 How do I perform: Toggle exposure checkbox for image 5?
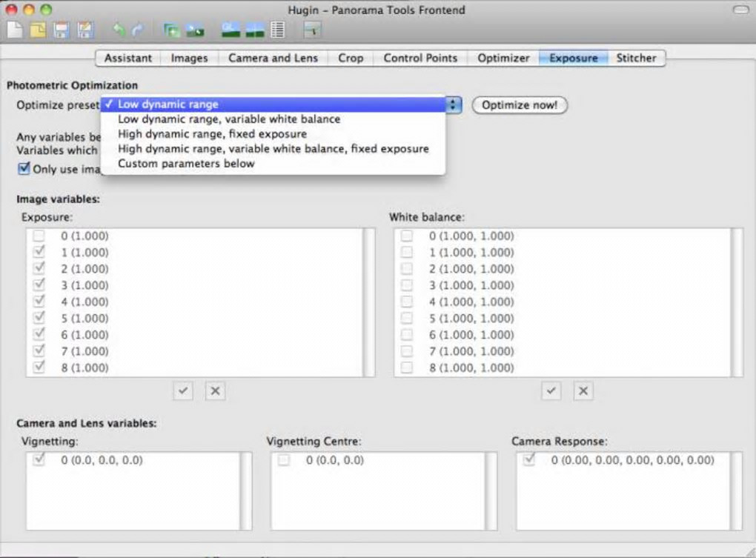[x=39, y=318]
